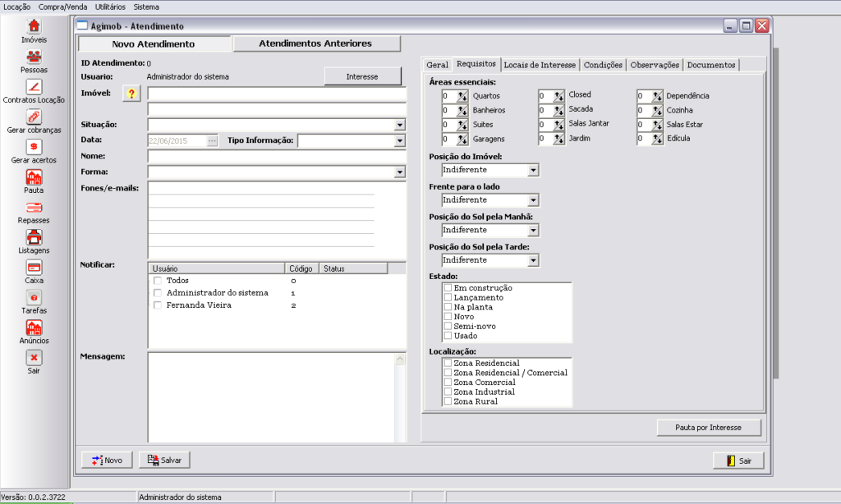Expand the Tipo Informação dropdown
The height and width of the screenshot is (504, 841).
pos(400,141)
